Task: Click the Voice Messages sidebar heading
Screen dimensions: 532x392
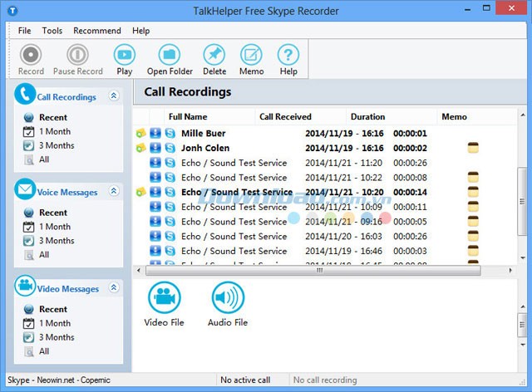Action: point(67,193)
